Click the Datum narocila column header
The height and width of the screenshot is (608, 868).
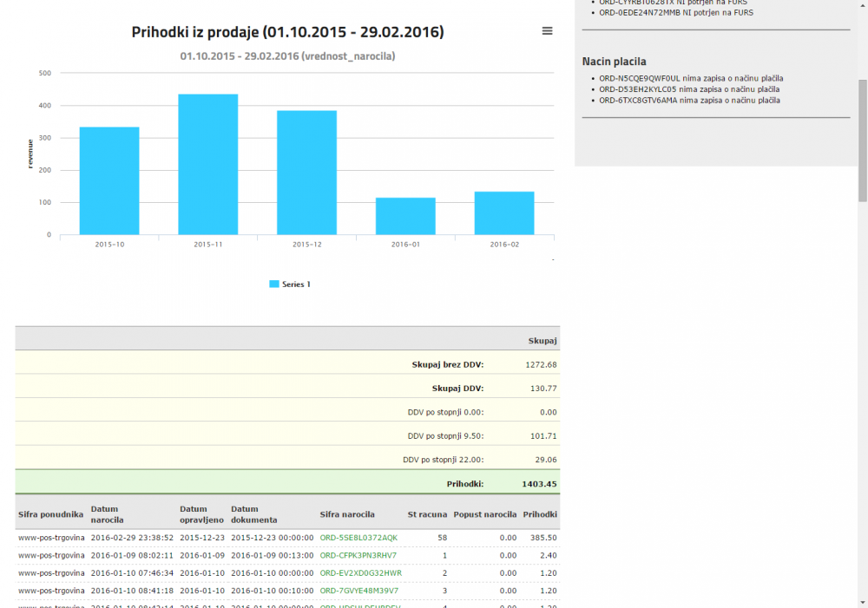(108, 514)
